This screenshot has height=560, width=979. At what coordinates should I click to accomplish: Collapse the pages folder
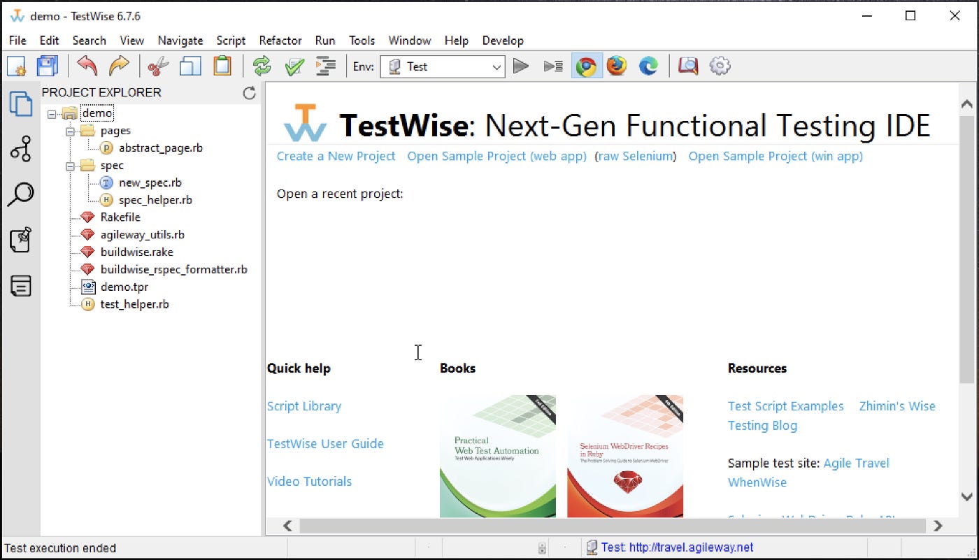click(70, 131)
